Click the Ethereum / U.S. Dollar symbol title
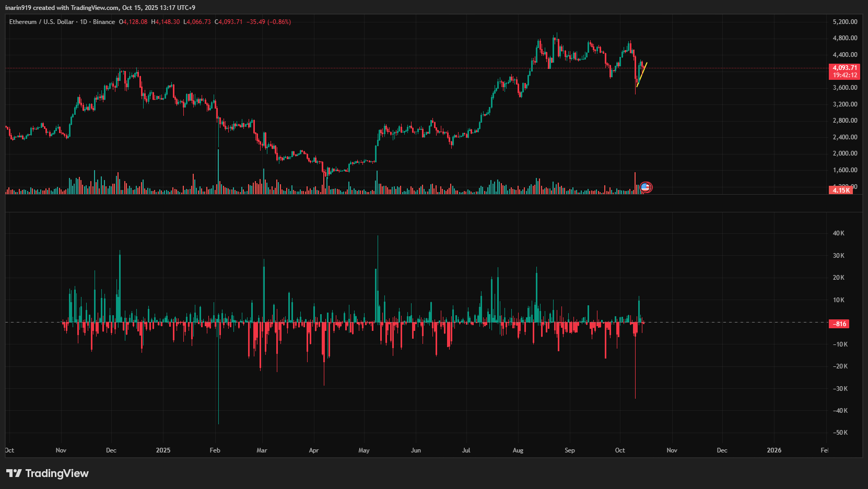This screenshot has width=868, height=489. pos(41,22)
